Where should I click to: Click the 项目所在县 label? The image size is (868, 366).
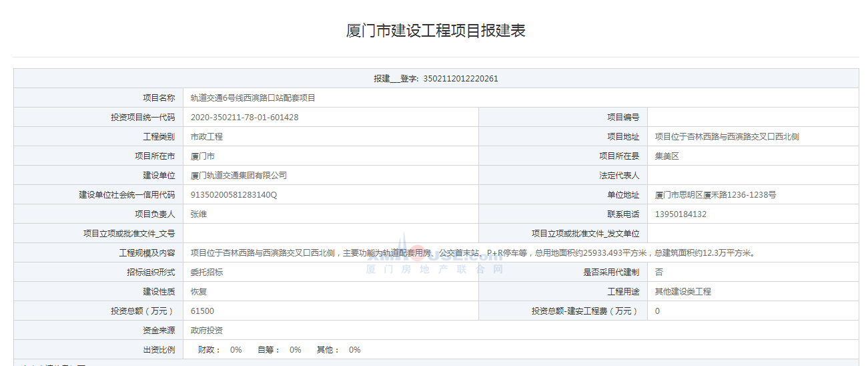[x=619, y=156]
